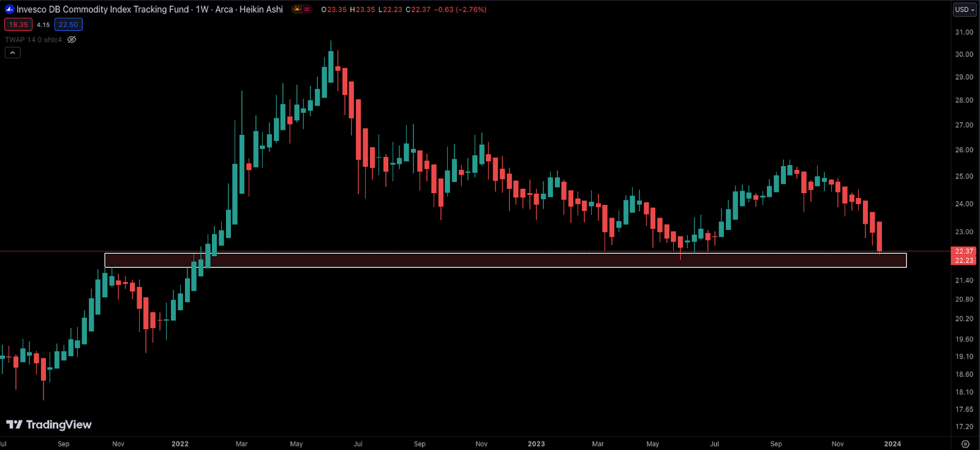Click the 22.23 price label on axis
The height and width of the screenshot is (450, 980).
(964, 261)
